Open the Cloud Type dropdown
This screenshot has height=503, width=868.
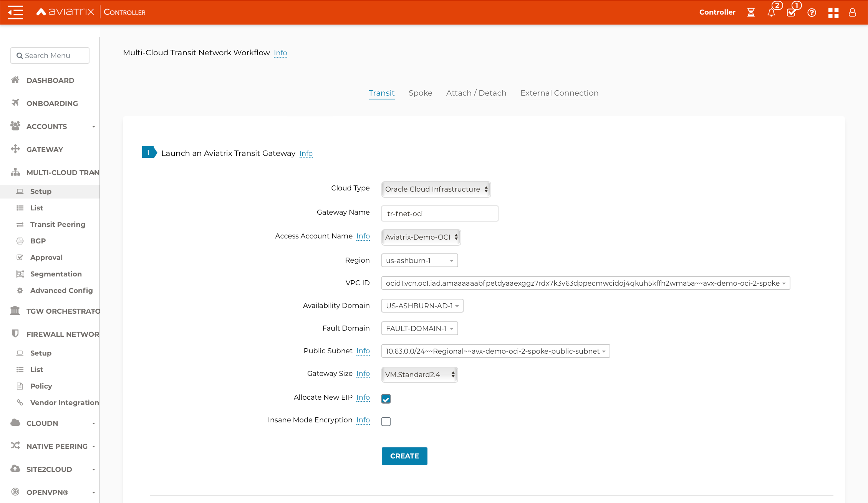436,189
